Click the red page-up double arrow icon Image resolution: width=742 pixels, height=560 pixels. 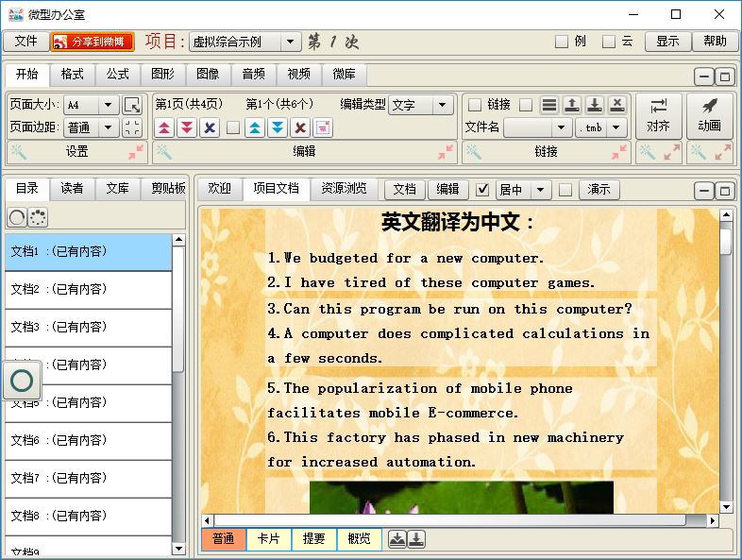[x=164, y=127]
